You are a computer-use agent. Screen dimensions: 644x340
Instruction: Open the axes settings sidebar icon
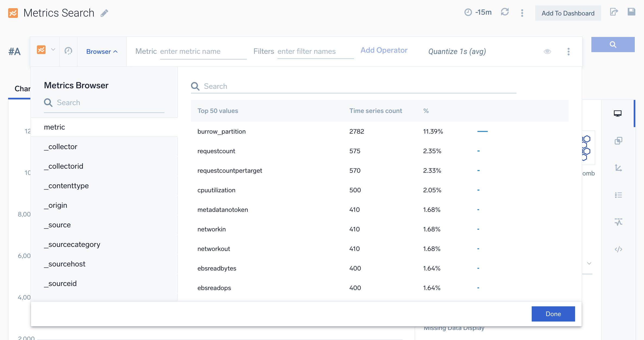(618, 168)
